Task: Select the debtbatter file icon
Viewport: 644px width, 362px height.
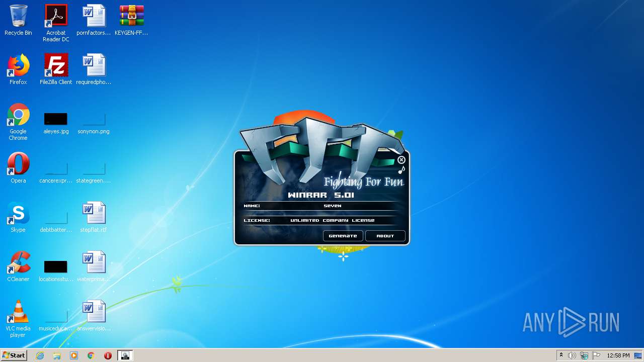Action: point(56,222)
